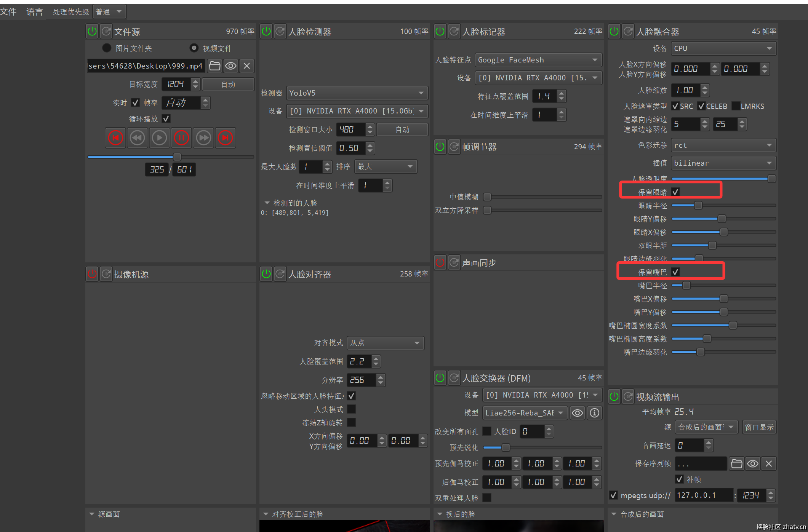
Task: Turn on the 摄像机源 power button
Action: click(x=92, y=274)
